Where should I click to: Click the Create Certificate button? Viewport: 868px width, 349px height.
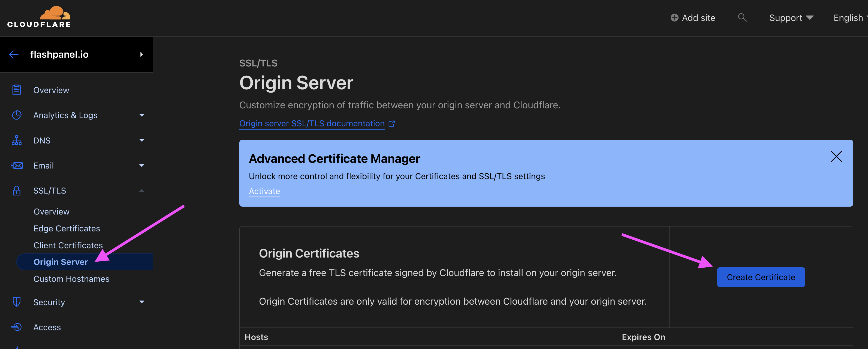761,277
